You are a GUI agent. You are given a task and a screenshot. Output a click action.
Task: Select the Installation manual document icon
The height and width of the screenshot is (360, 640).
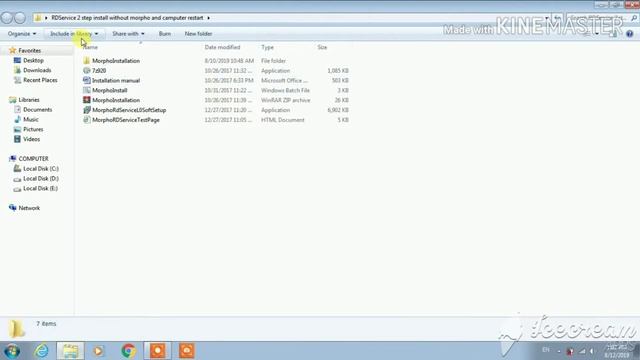87,80
